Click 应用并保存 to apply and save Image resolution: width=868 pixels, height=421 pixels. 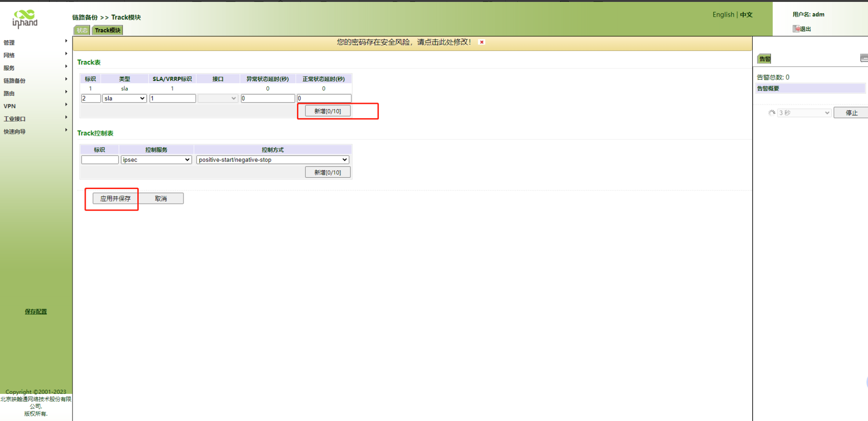pyautogui.click(x=115, y=199)
